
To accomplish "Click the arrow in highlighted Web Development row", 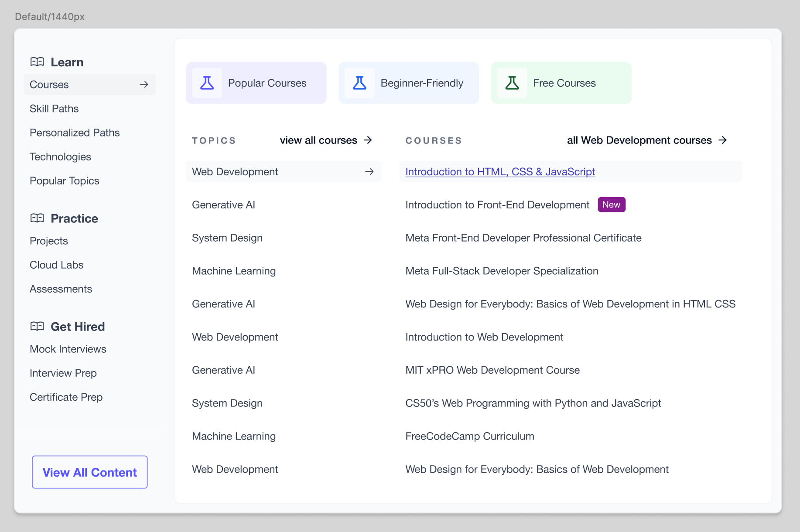I will (x=369, y=172).
